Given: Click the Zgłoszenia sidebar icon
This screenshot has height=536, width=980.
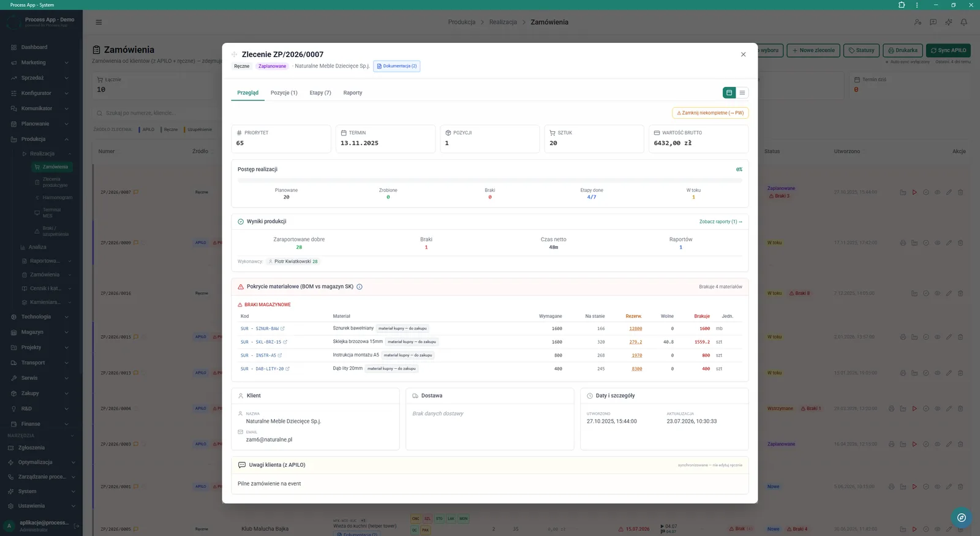Looking at the screenshot, I should (x=10, y=448).
